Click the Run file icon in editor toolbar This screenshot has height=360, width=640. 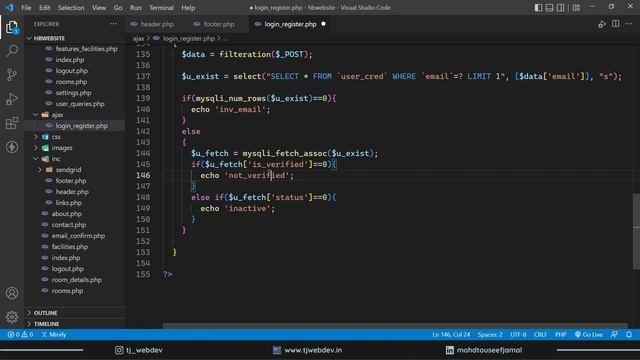[x=602, y=24]
